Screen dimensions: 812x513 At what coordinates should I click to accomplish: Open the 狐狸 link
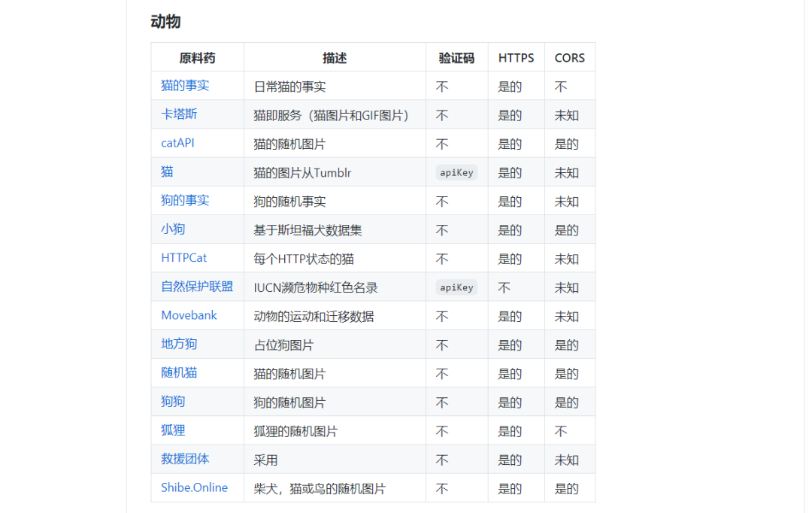(173, 430)
